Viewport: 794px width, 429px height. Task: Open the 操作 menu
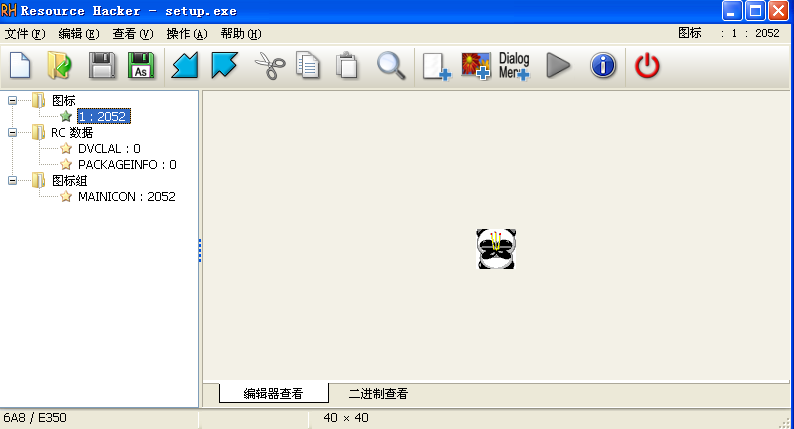point(187,33)
